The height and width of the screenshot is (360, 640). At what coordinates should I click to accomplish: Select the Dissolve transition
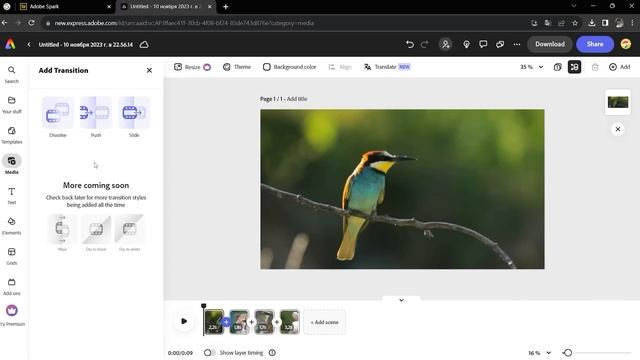pyautogui.click(x=58, y=117)
